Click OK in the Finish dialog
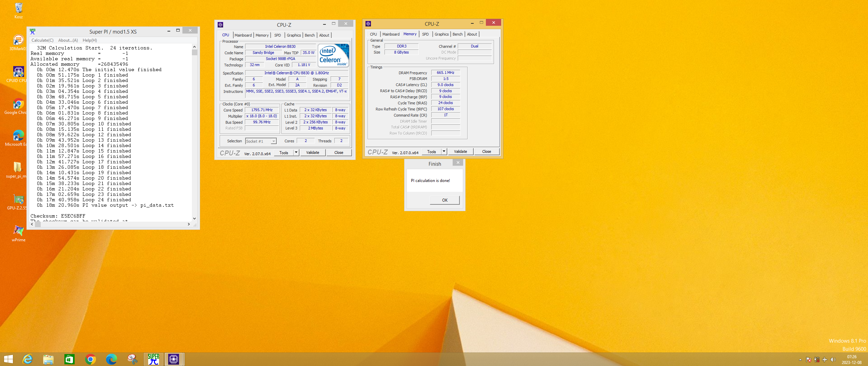 point(445,200)
